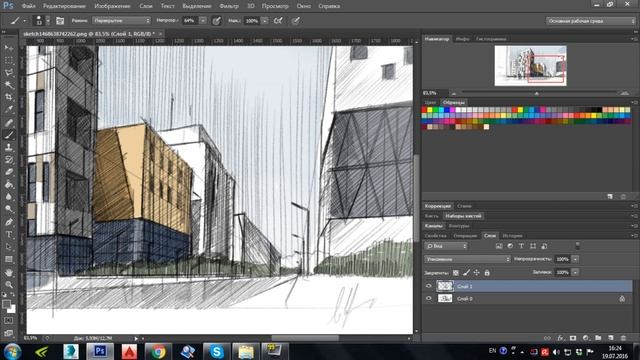Select the Magic Wand tool
640x360 pixels.
click(x=9, y=85)
